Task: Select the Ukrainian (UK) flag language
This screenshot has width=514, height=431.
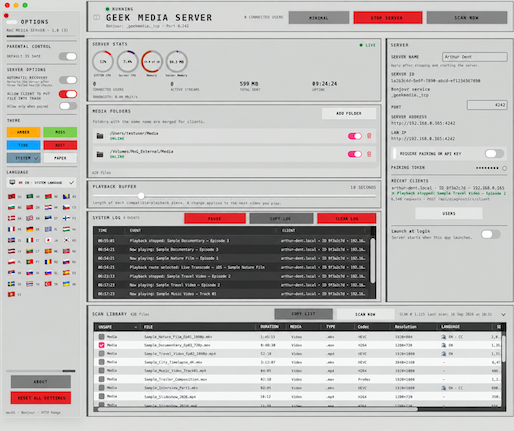Action: pyautogui.click(x=66, y=284)
